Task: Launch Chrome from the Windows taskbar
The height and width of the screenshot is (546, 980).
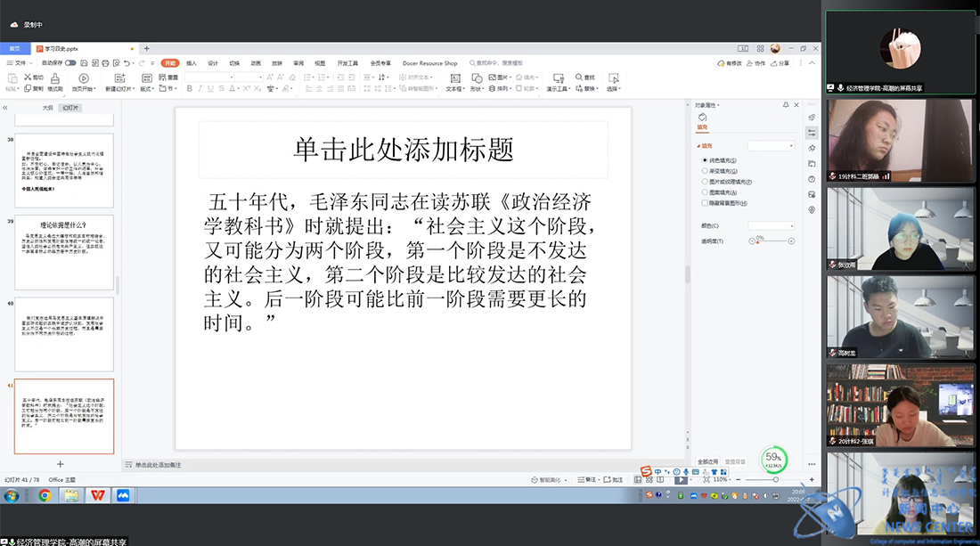Action: [45, 495]
